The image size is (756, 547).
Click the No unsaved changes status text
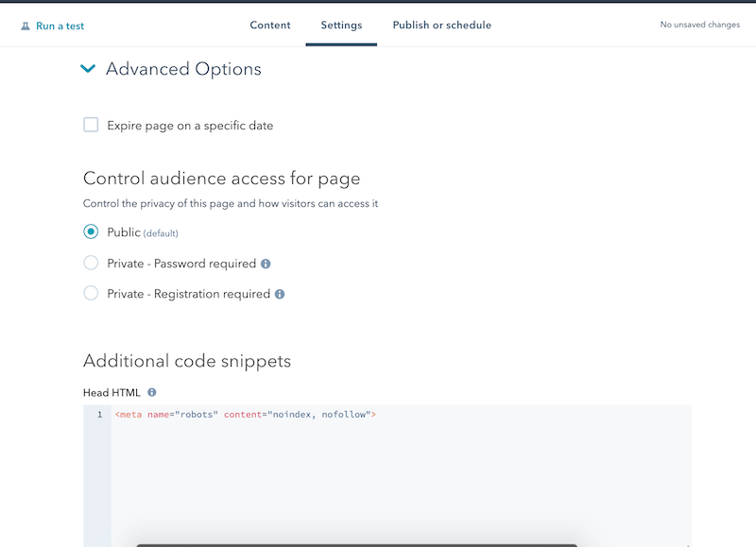point(699,26)
